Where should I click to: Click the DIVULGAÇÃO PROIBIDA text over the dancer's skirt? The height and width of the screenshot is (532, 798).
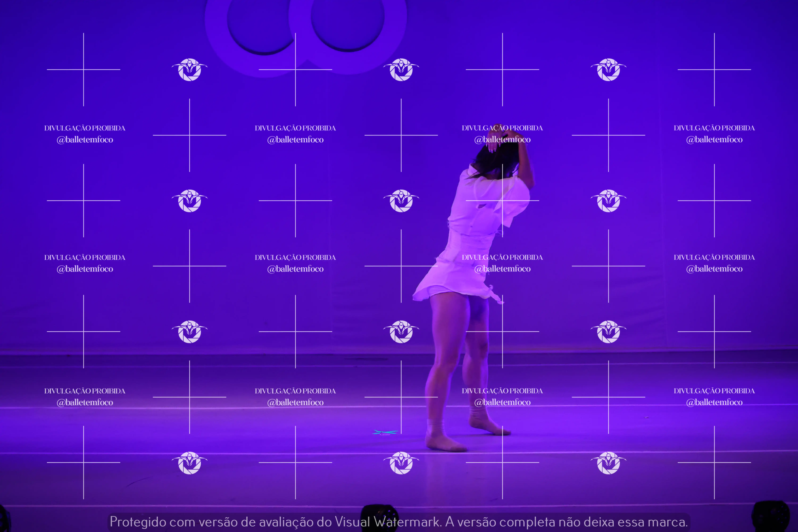click(502, 257)
